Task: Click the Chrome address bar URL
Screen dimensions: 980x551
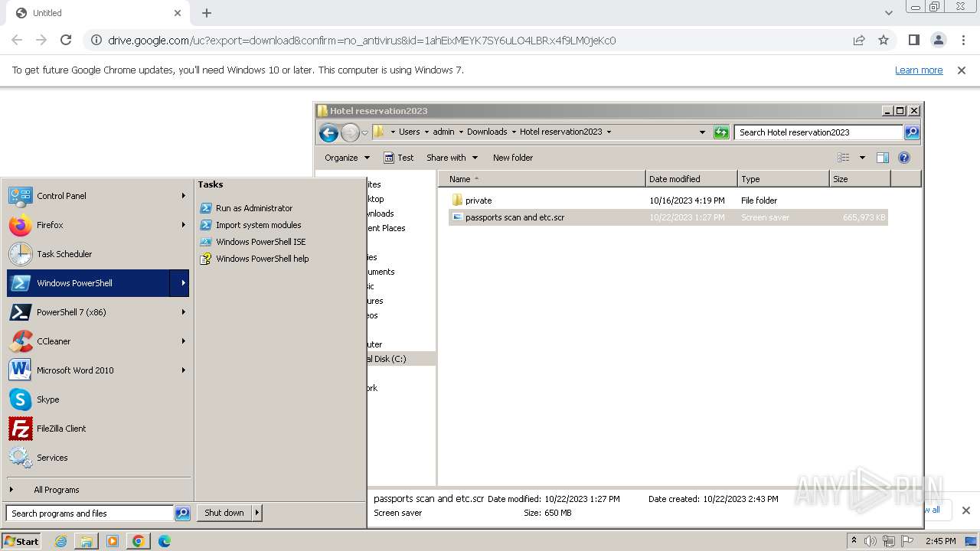Action: click(x=361, y=41)
